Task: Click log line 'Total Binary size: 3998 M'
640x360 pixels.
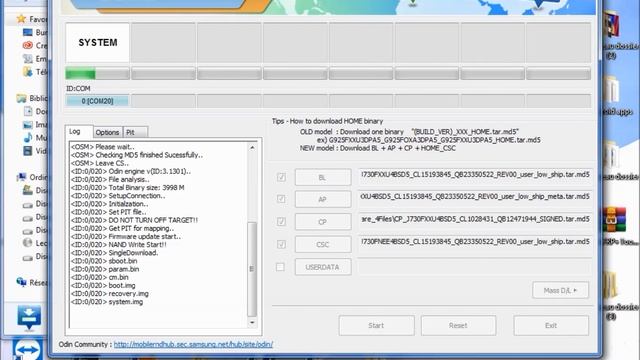Action: pyautogui.click(x=127, y=187)
